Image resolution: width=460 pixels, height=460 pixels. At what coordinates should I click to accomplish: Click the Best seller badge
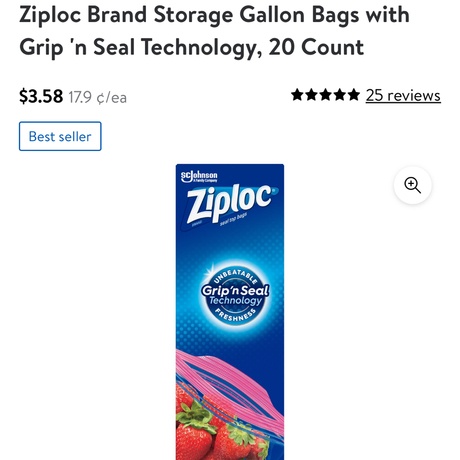tap(60, 136)
